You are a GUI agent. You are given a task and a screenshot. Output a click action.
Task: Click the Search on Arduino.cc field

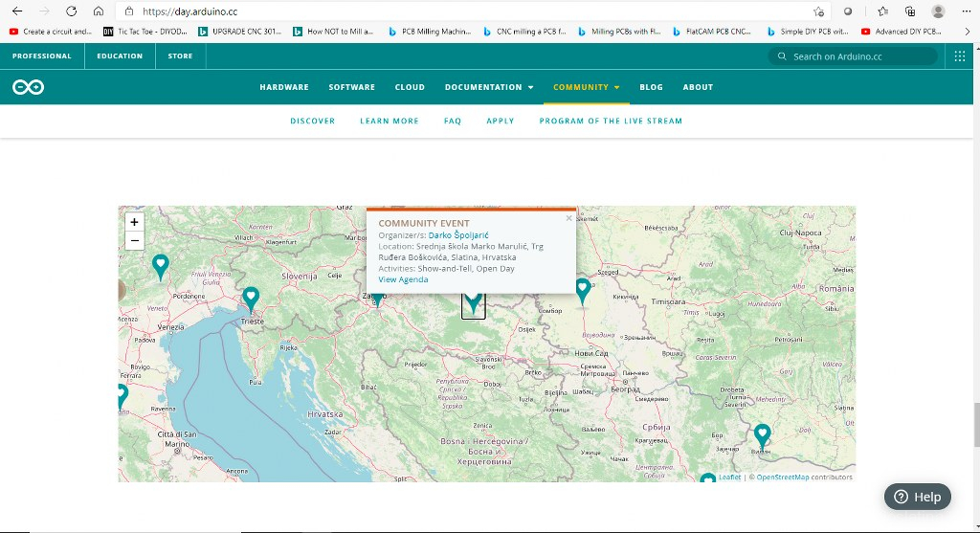coord(853,56)
